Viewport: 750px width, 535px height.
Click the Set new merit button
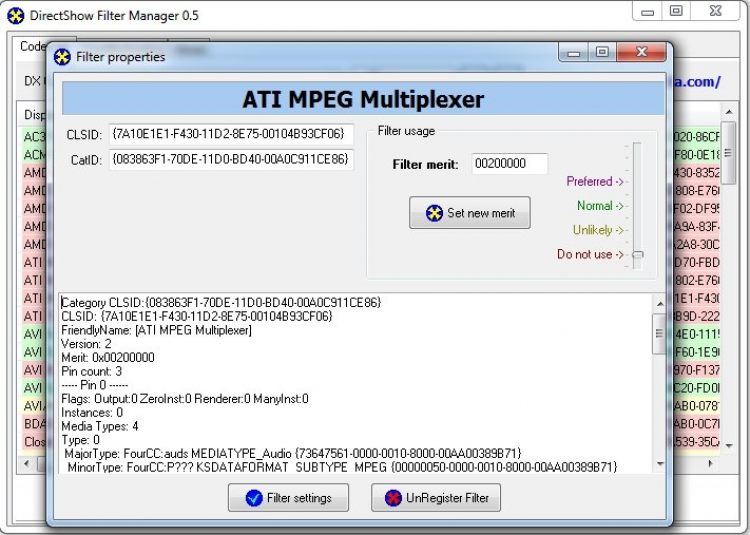tap(469, 213)
